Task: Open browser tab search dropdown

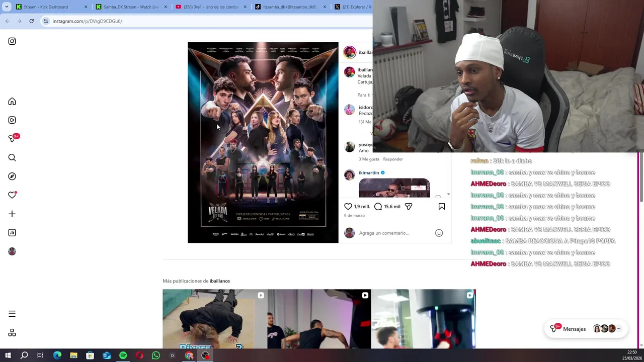Action: (7, 7)
